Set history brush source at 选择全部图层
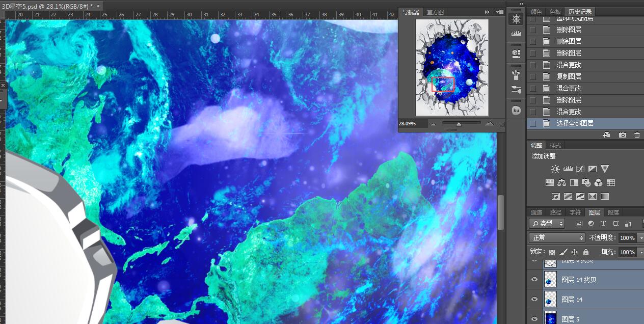 click(x=533, y=123)
